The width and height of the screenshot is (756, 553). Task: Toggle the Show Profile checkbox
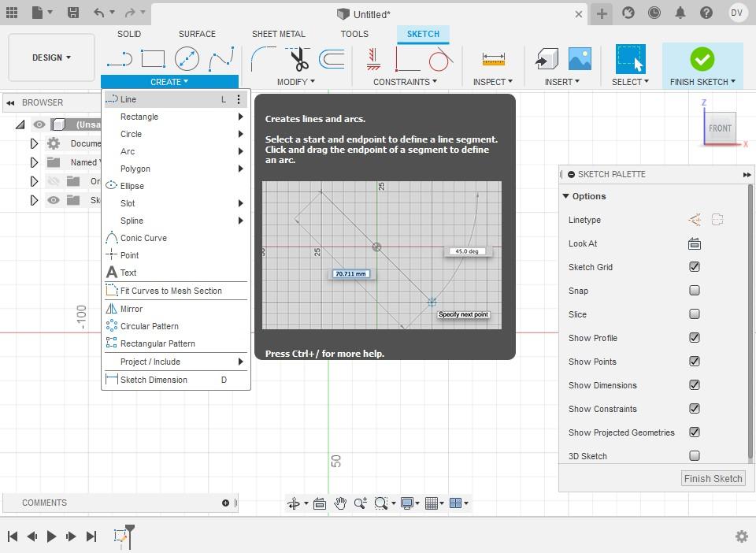(695, 337)
